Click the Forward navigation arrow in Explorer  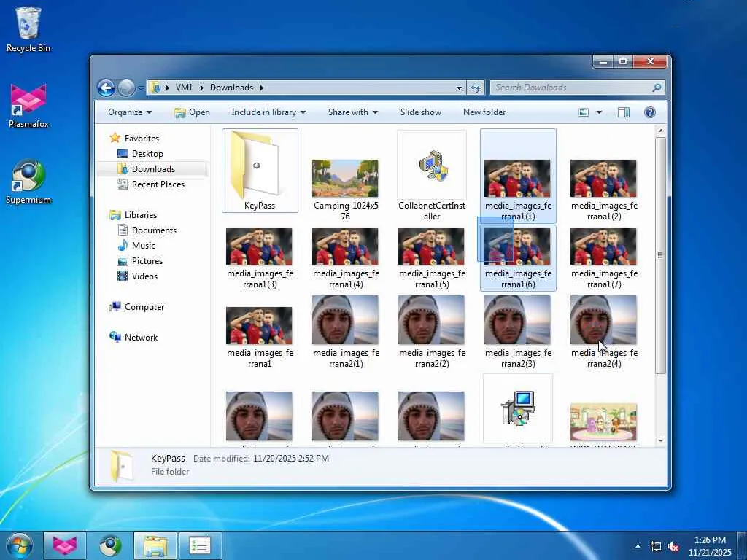tap(126, 87)
